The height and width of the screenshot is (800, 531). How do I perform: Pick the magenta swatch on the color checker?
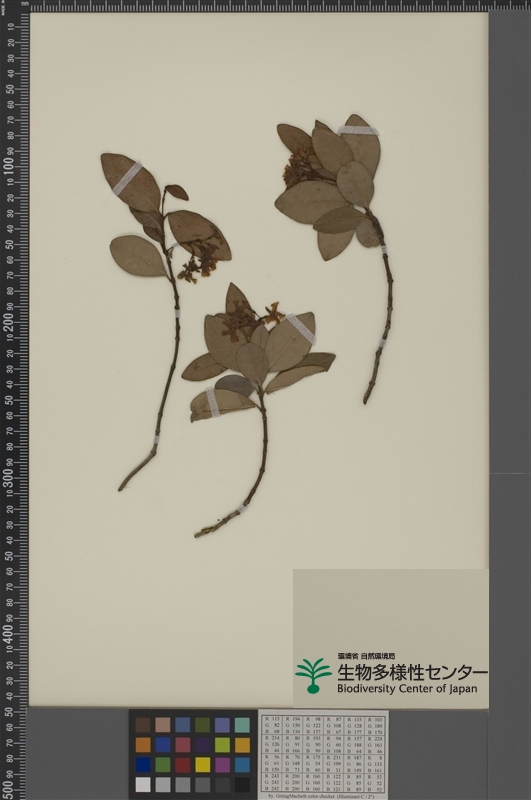[x=222, y=764]
